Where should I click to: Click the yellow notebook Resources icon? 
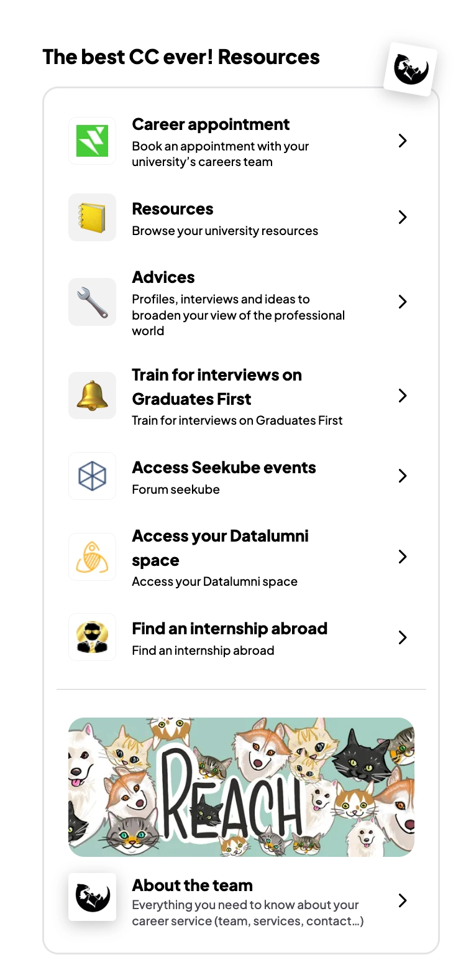point(92,217)
